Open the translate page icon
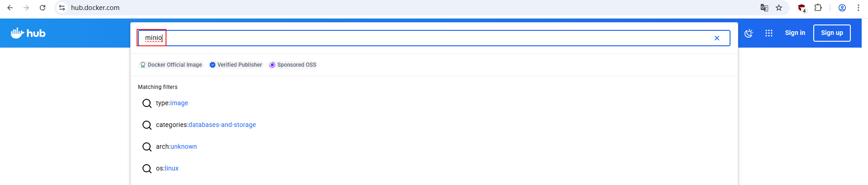868x185 pixels. click(x=764, y=8)
